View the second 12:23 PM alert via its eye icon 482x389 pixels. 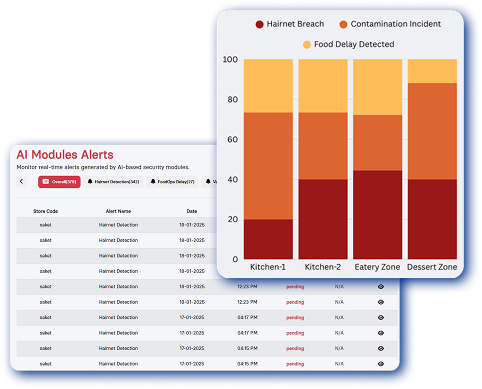click(381, 302)
